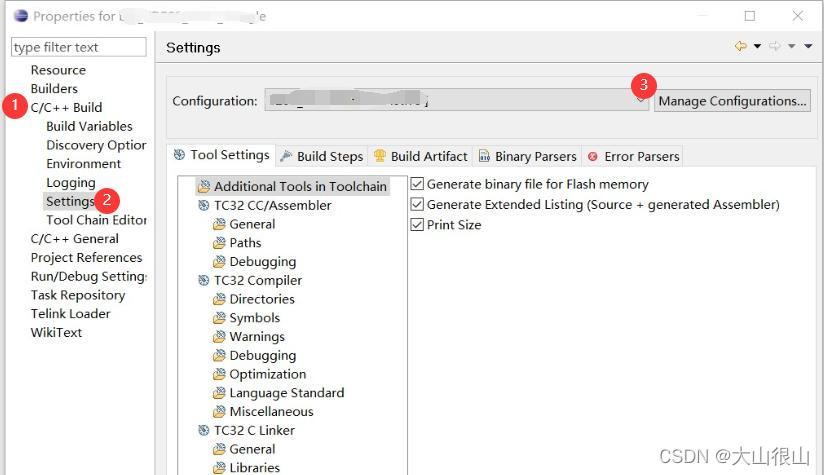Viewport: 824px width, 475px height.
Task: Select Resource in the property tree
Action: click(58, 70)
